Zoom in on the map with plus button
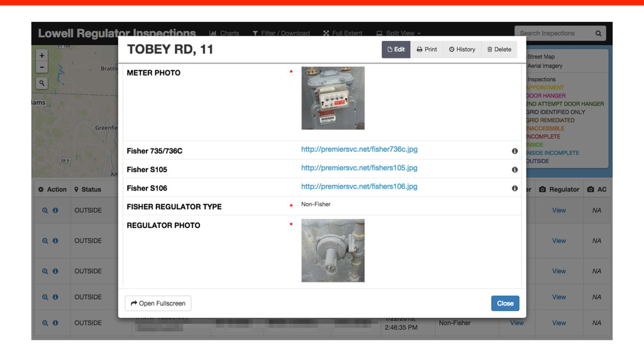Screen dimensions: 644x362 [x=42, y=55]
